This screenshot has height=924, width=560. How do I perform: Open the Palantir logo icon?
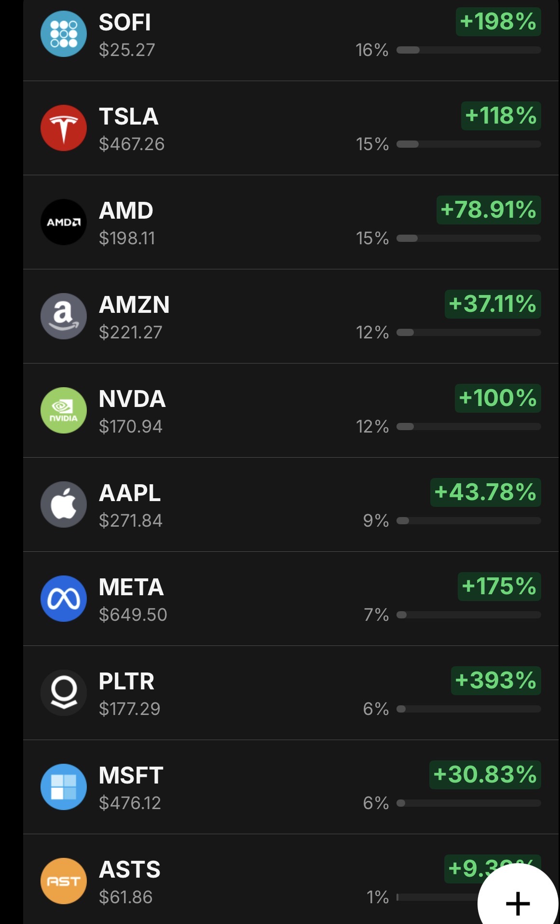(x=64, y=693)
